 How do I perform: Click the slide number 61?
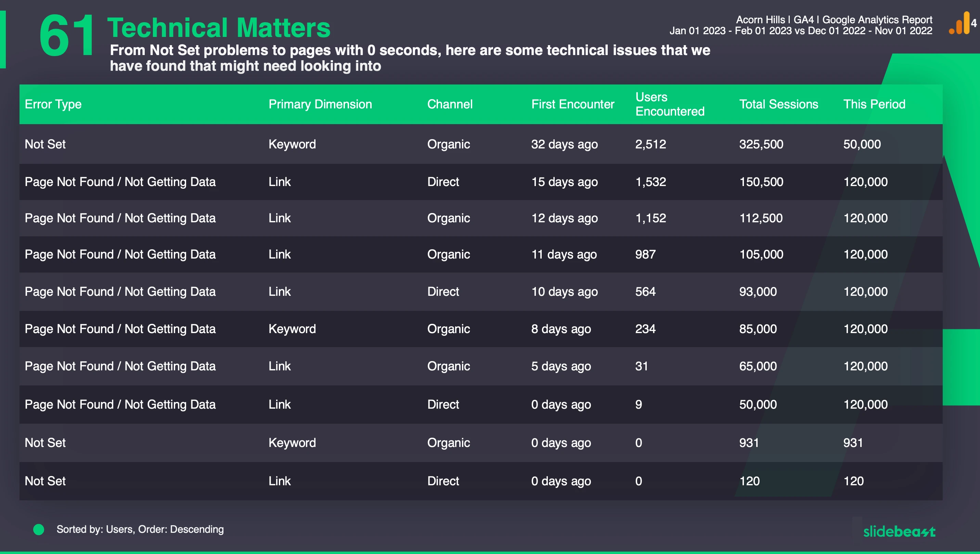(67, 35)
